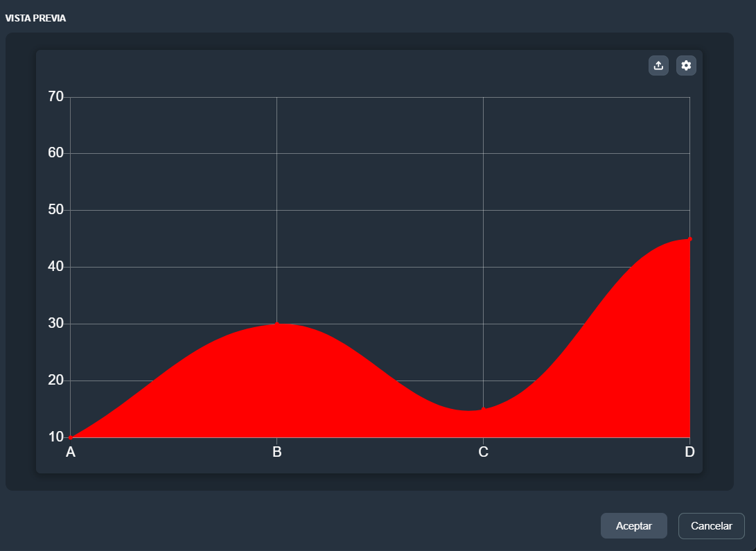Viewport: 756px width, 551px height.
Task: Click x-axis label C
Action: pos(484,453)
